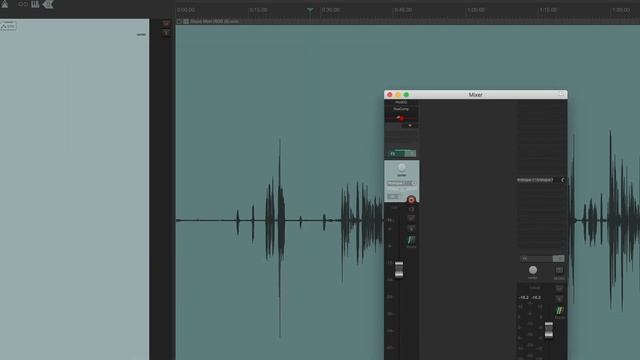Screen dimensions: 640x360
Task: Toggle record monitoring below the arm button
Action: tap(411, 209)
